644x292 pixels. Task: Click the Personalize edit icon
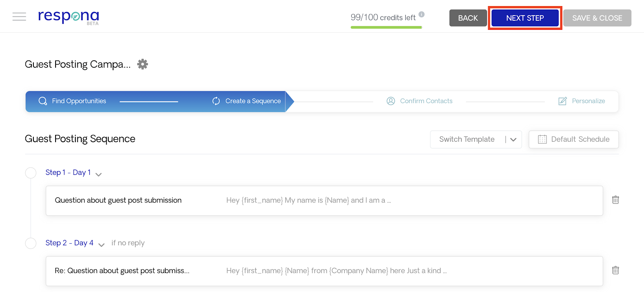pyautogui.click(x=563, y=101)
